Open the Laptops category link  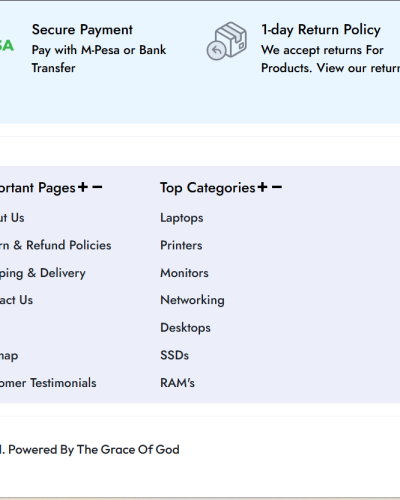point(182,218)
